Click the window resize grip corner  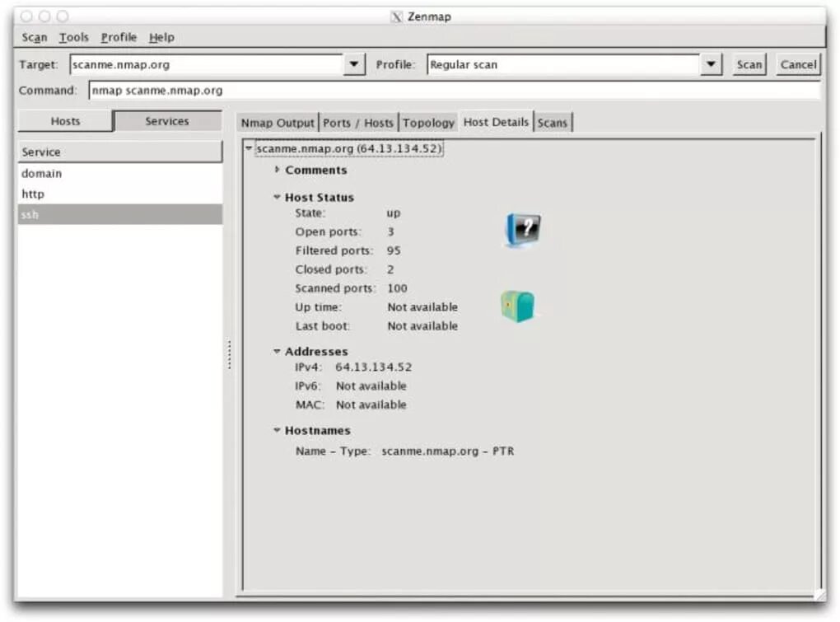819,594
